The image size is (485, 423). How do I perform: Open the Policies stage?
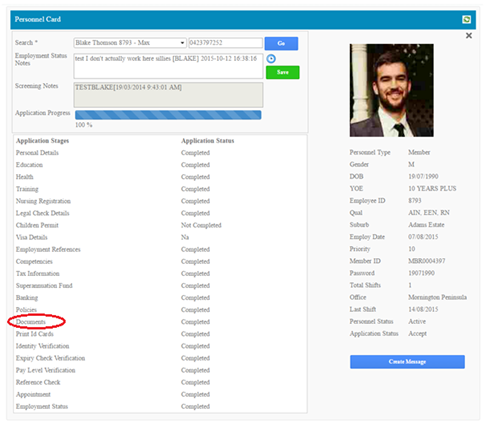tap(26, 310)
